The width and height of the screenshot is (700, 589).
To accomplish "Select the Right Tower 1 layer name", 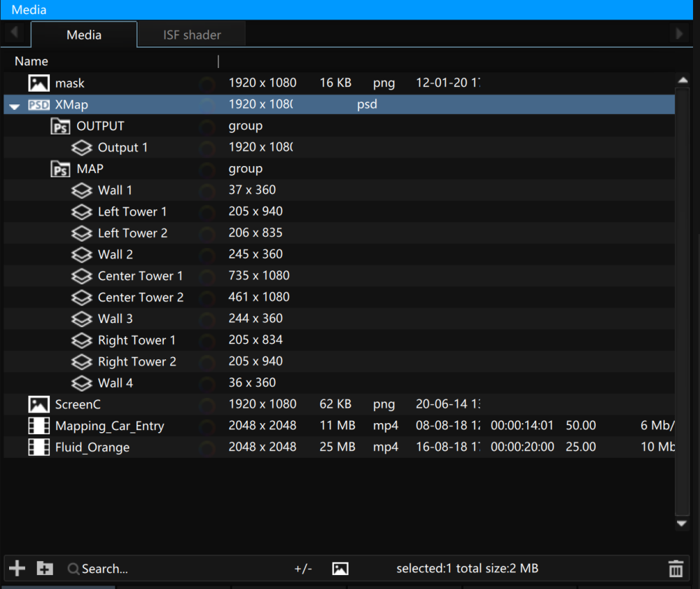I will pos(136,340).
